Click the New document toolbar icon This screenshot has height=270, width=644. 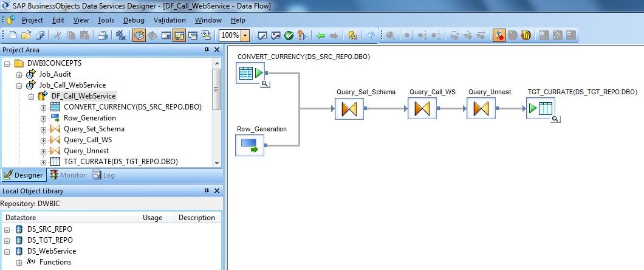tap(13, 35)
